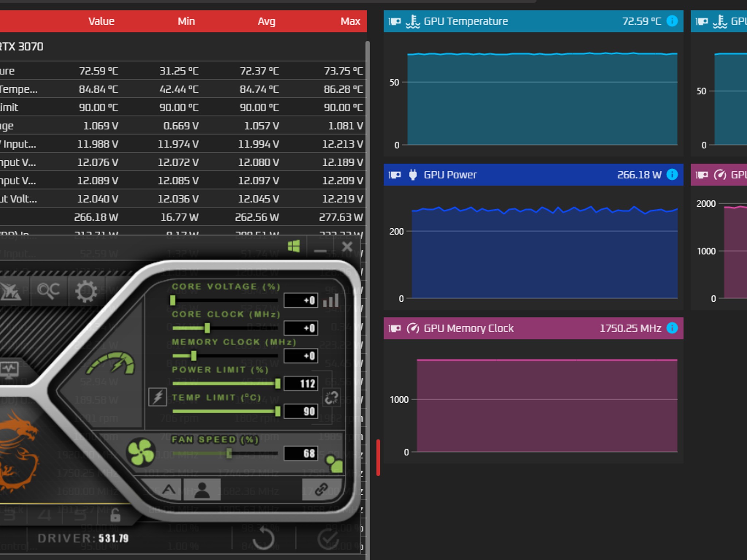Toggle the lightning priority button

pos(158,397)
